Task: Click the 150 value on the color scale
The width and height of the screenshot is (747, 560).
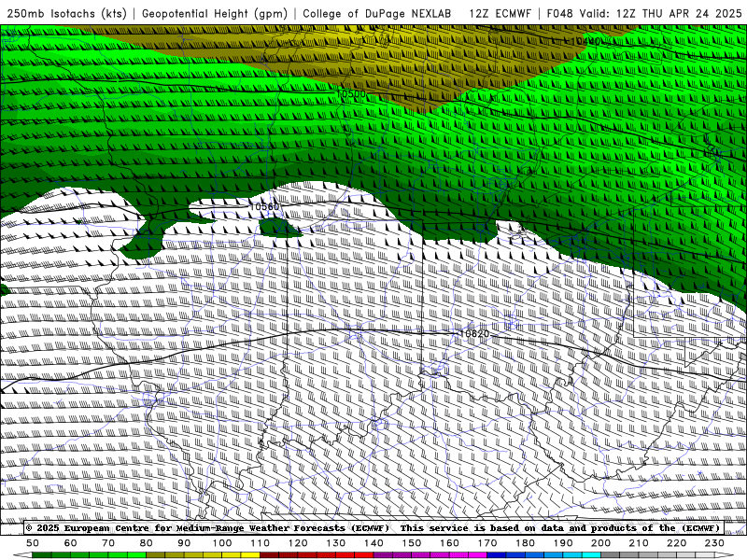Action: (412, 543)
